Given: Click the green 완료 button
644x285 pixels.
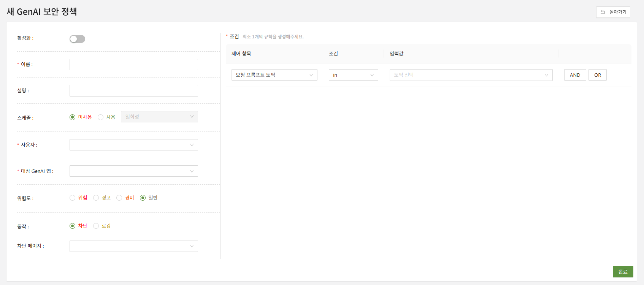Looking at the screenshot, I should pos(623,272).
